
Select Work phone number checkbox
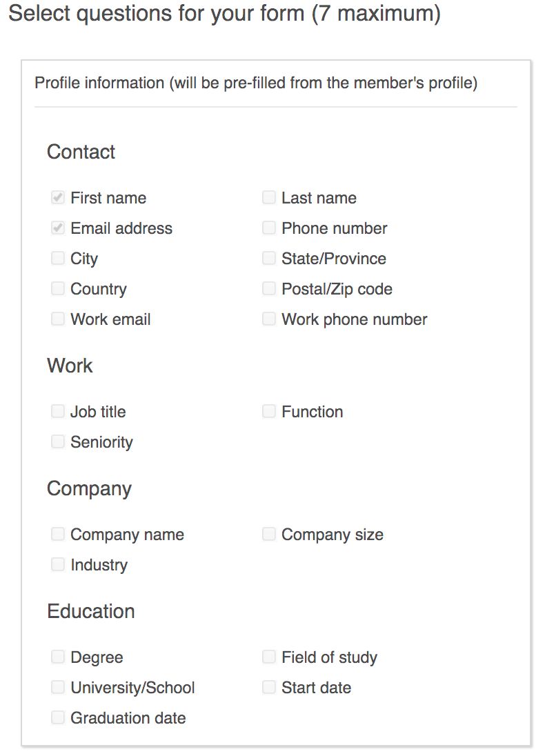point(269,319)
